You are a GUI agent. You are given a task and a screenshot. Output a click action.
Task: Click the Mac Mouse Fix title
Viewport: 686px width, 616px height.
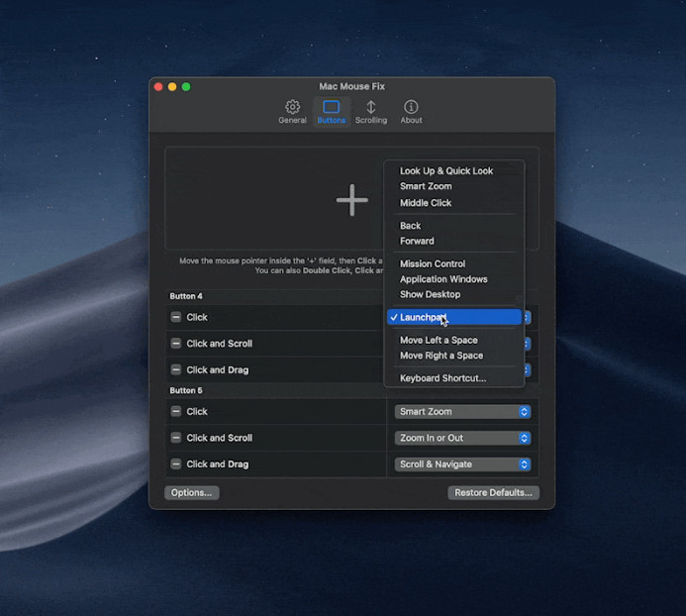tap(351, 86)
